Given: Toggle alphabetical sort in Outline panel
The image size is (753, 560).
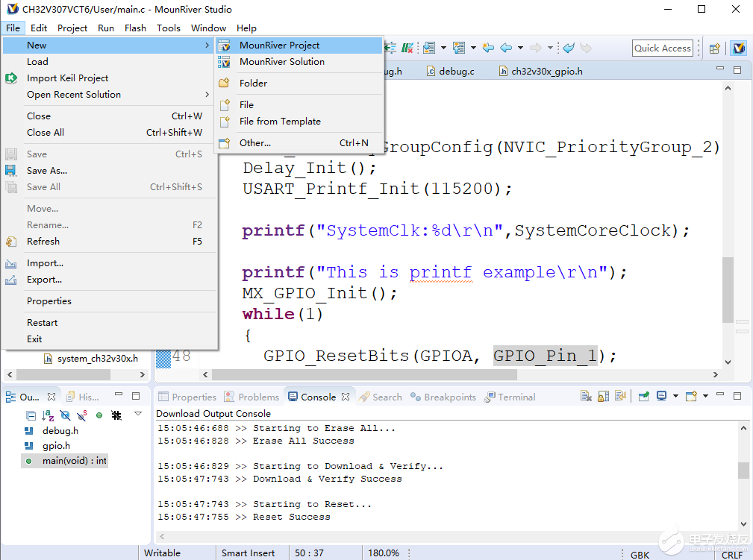Looking at the screenshot, I should pos(48,415).
